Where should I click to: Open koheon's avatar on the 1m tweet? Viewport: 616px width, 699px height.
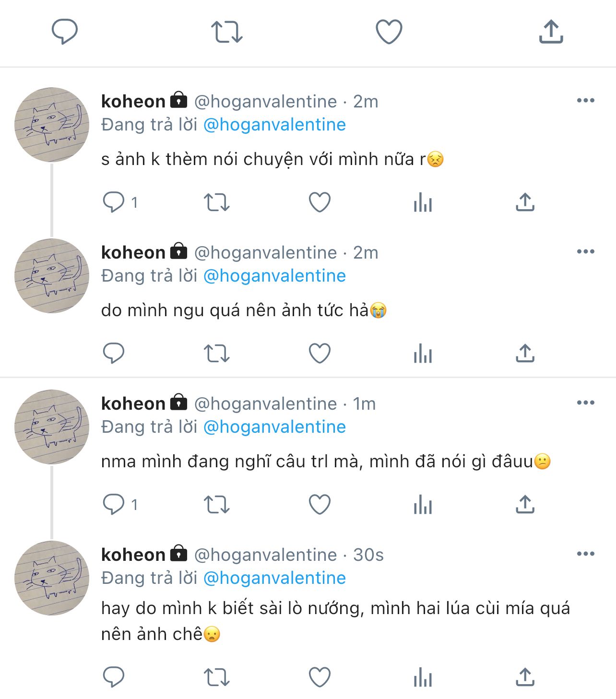coord(52,427)
